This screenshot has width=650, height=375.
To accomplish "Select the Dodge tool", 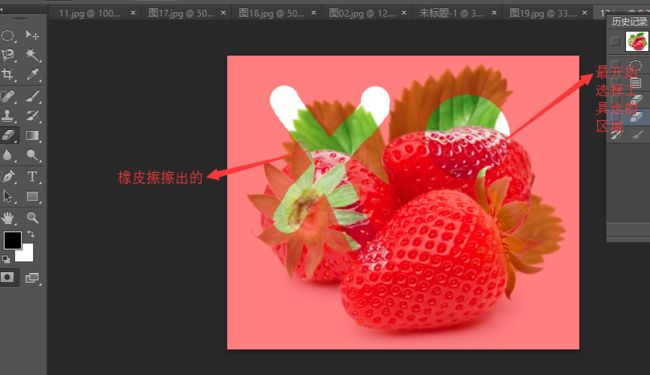I will point(32,155).
